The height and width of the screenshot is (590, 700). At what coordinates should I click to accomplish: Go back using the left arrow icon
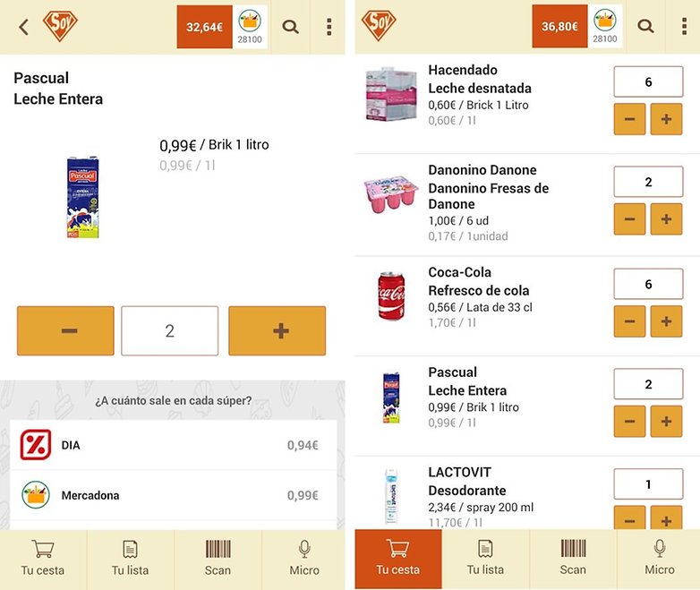tap(23, 27)
